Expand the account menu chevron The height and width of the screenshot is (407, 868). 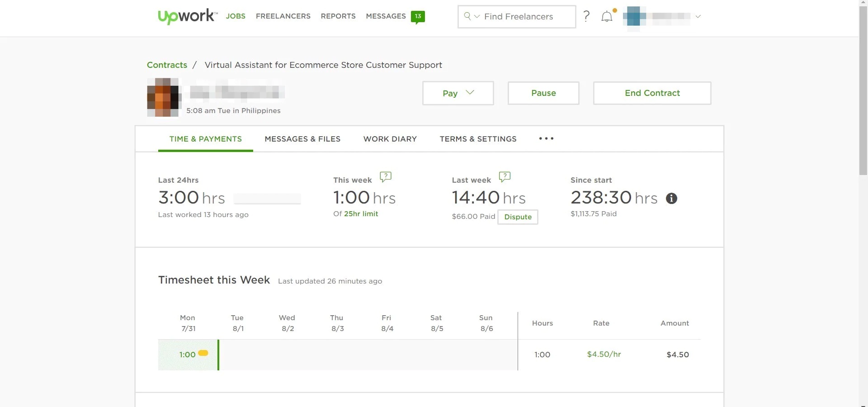(x=698, y=16)
